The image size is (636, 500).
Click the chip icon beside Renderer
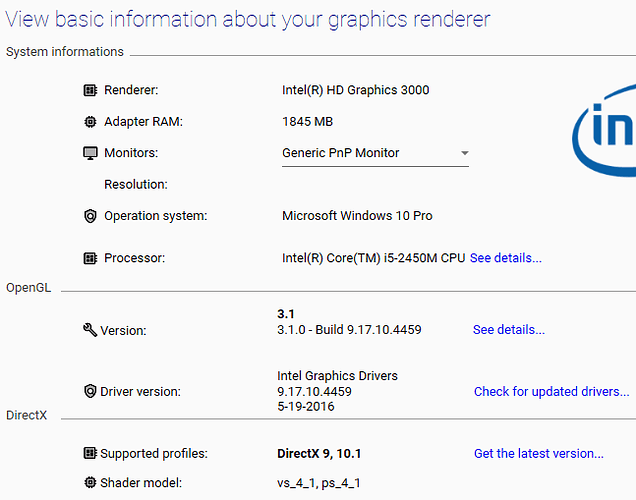tap(91, 90)
